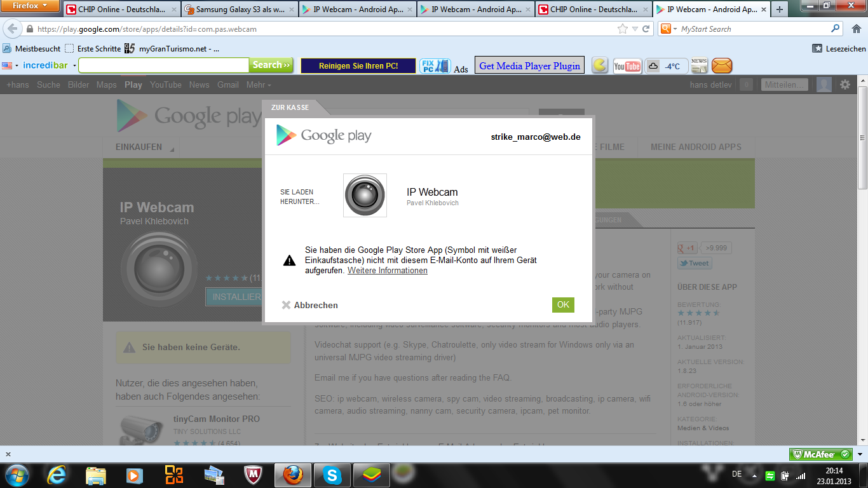Open the Weitere Informationen link
Image resolution: width=868 pixels, height=488 pixels.
click(388, 270)
